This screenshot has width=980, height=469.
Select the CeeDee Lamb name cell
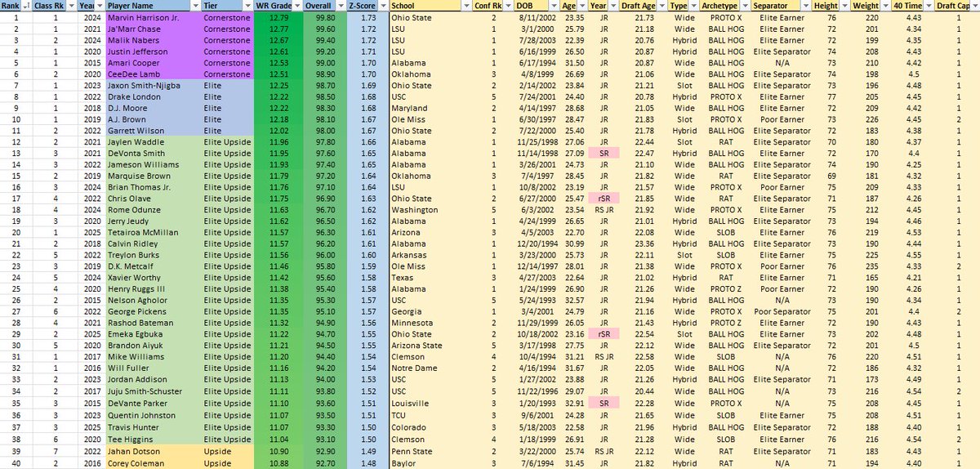tap(153, 74)
